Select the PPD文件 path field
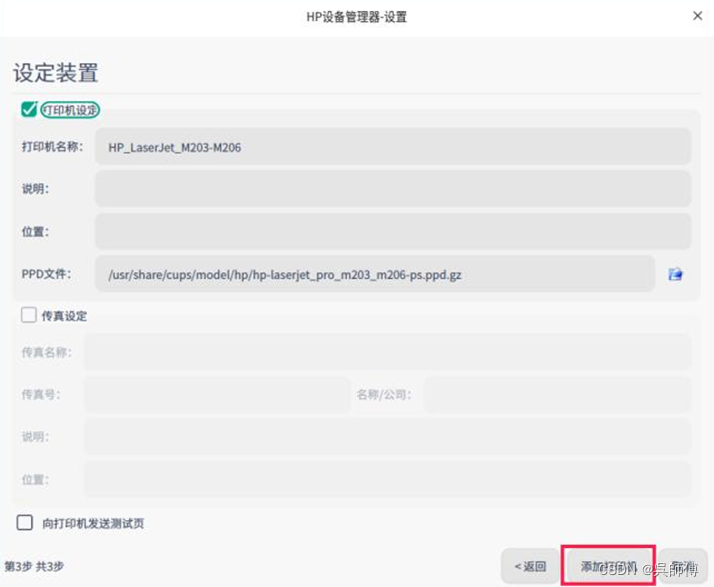714x587 pixels. 375,274
